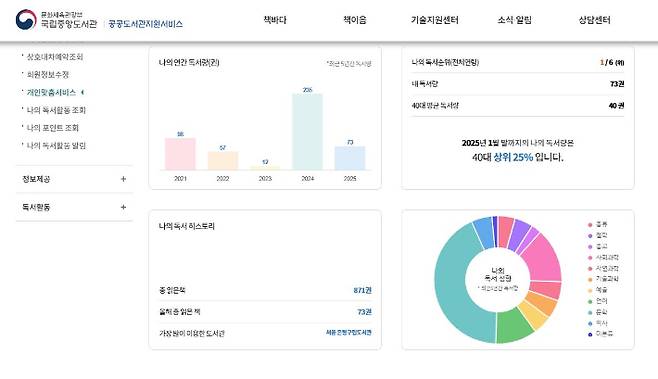
Task: Click the 나의 독서 히스토리 card title
Action: (x=187, y=226)
